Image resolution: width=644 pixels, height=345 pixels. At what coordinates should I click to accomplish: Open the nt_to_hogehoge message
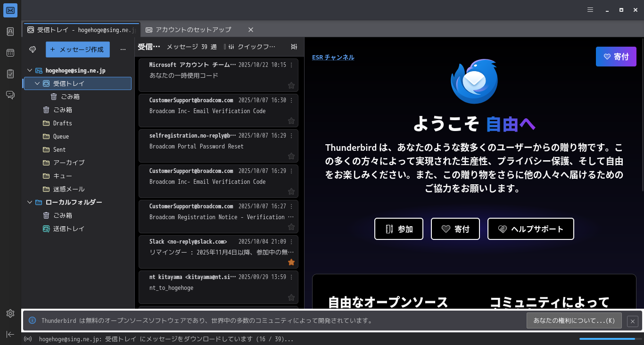pyautogui.click(x=218, y=287)
